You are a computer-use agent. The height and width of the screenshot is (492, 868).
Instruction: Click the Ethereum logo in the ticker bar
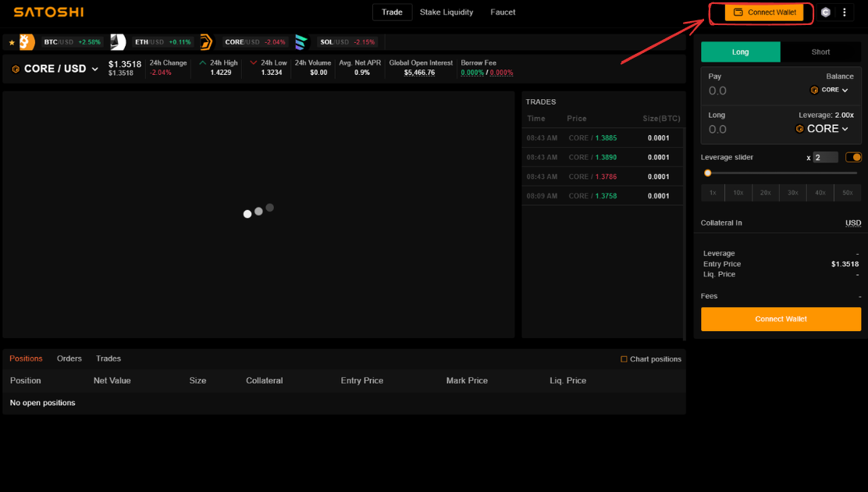tap(118, 42)
